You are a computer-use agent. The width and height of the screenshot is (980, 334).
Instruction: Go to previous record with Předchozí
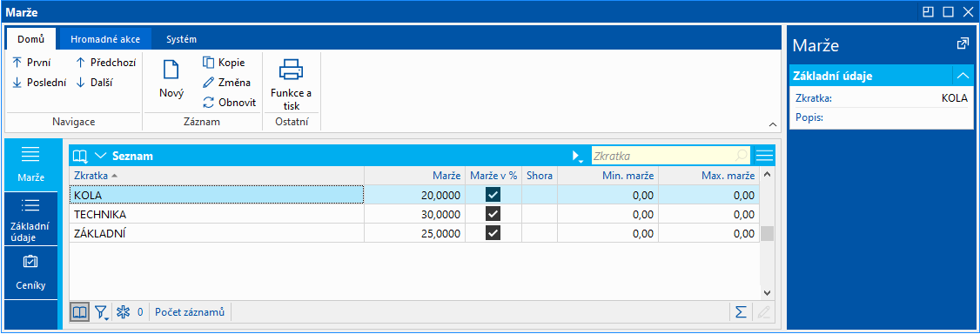105,63
